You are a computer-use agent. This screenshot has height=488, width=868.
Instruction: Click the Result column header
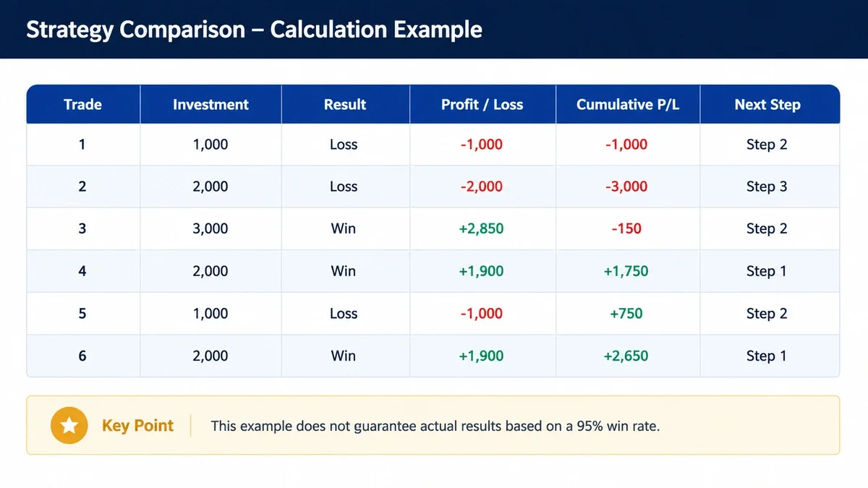click(x=345, y=104)
